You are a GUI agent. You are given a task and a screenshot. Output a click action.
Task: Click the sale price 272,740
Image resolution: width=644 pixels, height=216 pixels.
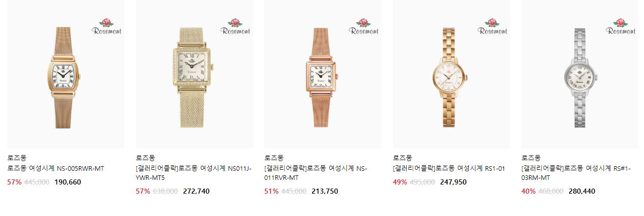[196, 191]
